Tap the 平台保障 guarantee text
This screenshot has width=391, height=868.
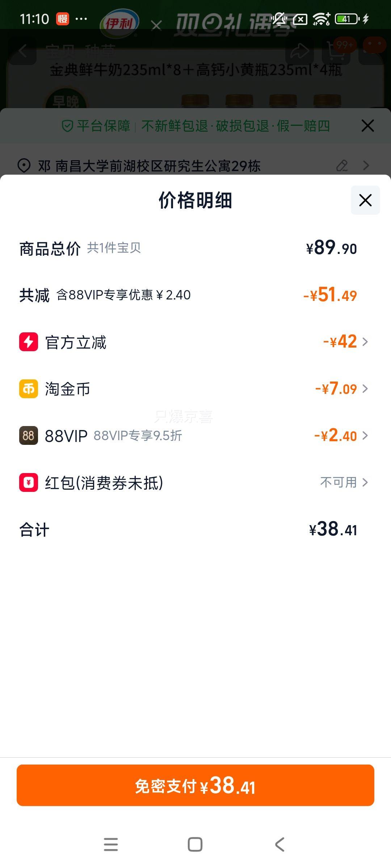[x=103, y=126]
